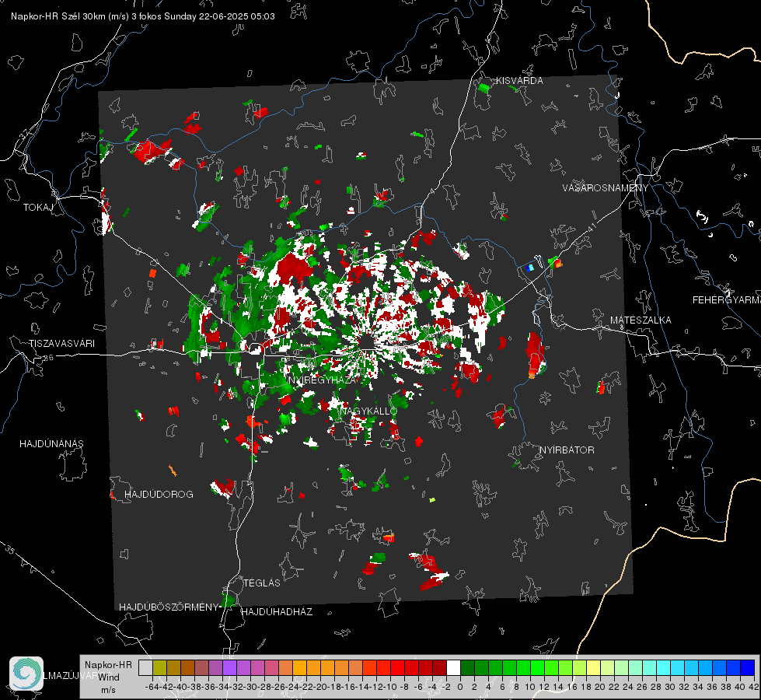The height and width of the screenshot is (700, 761).
Task: Click the radar title text with date
Action: coord(143,16)
